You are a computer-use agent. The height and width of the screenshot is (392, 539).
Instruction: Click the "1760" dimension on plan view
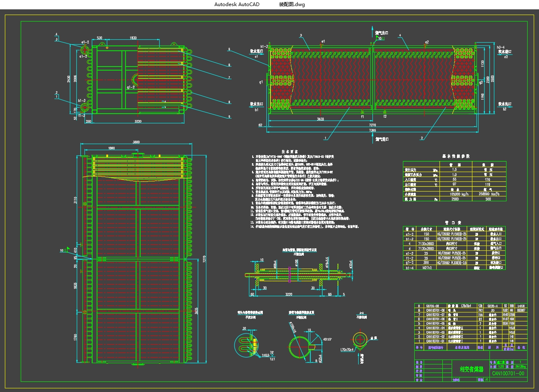(76, 338)
